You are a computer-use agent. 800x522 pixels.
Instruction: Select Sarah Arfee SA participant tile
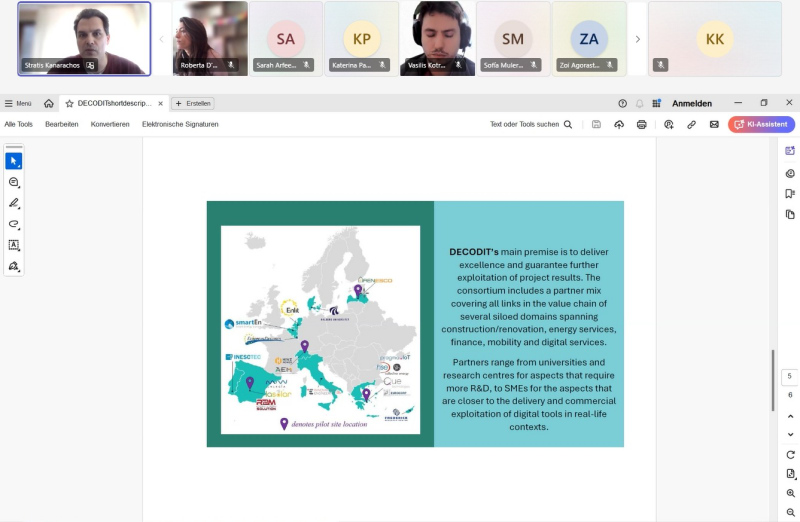click(x=286, y=39)
